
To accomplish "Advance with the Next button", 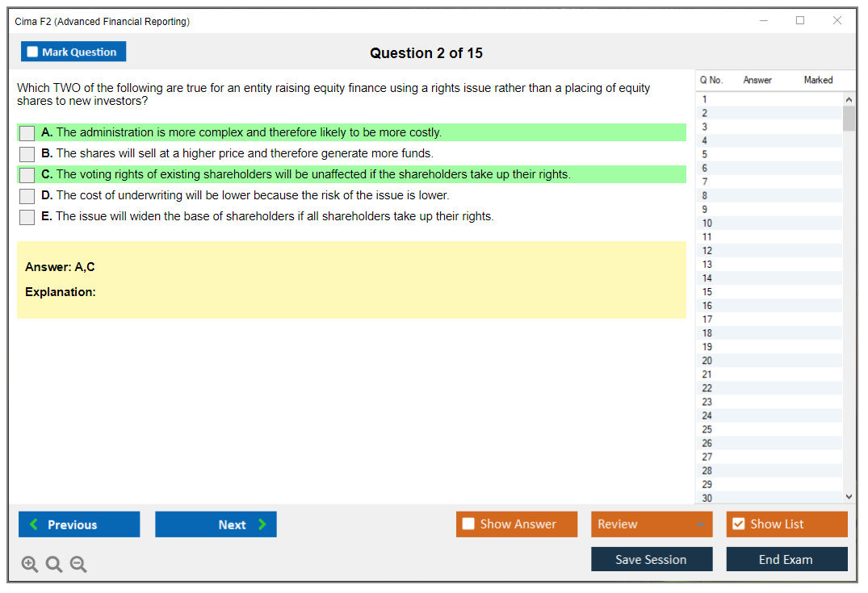I will (216, 524).
